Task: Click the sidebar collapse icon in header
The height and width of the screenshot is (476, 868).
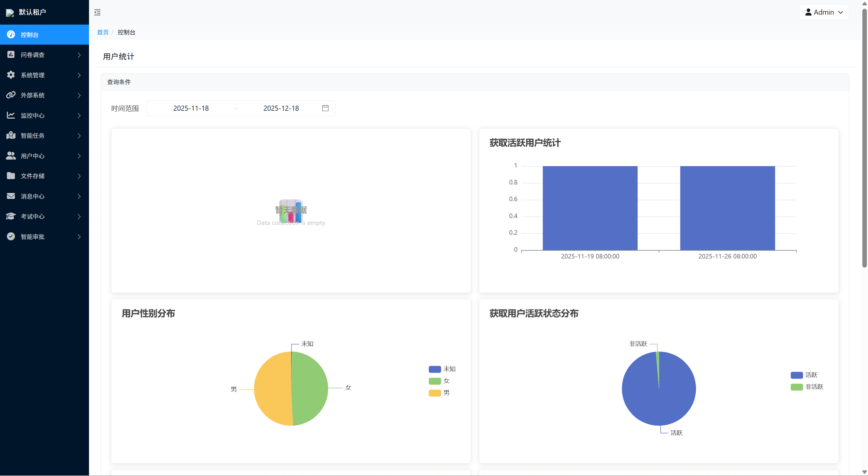Action: click(97, 12)
